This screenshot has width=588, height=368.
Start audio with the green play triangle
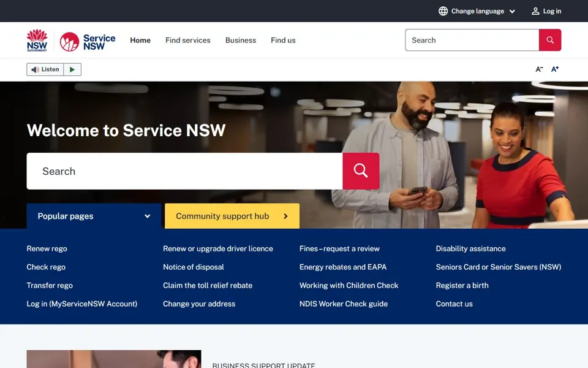pos(72,69)
